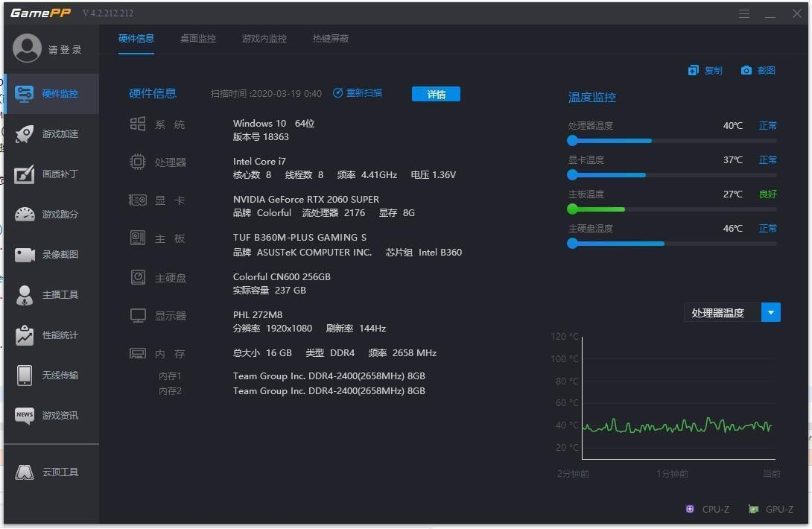Screen dimensions: 812x529
Task: Open 云顶工具 sidebar item
Action: (x=51, y=472)
